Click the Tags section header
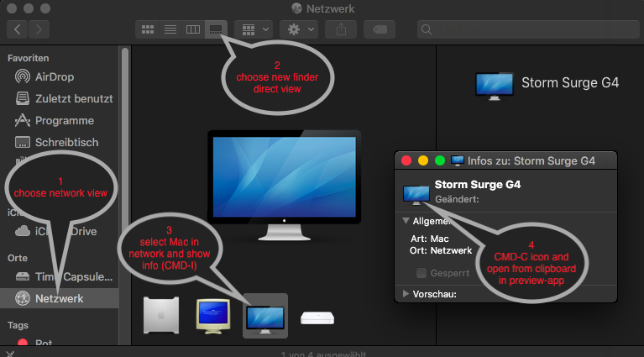 coord(18,325)
